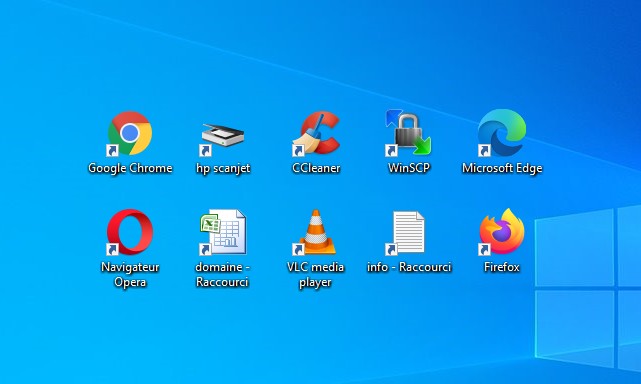Click the "VLC media player" caption
641x384 pixels.
315,274
